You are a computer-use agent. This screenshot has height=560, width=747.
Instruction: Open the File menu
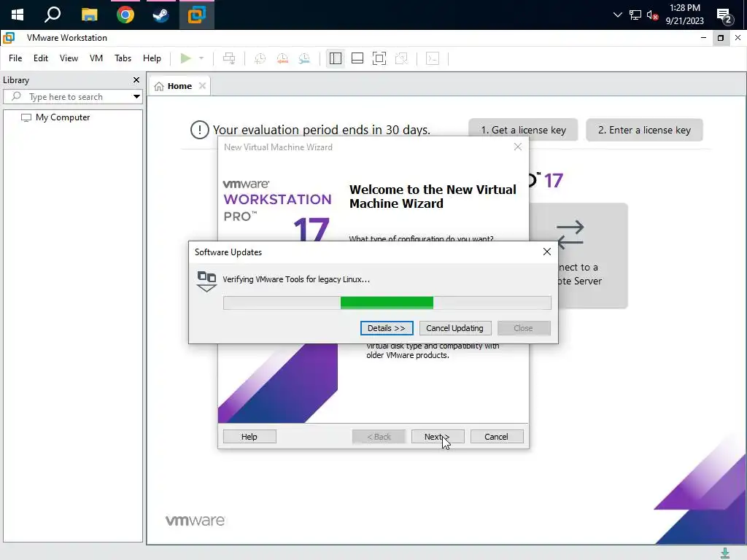[15, 58]
